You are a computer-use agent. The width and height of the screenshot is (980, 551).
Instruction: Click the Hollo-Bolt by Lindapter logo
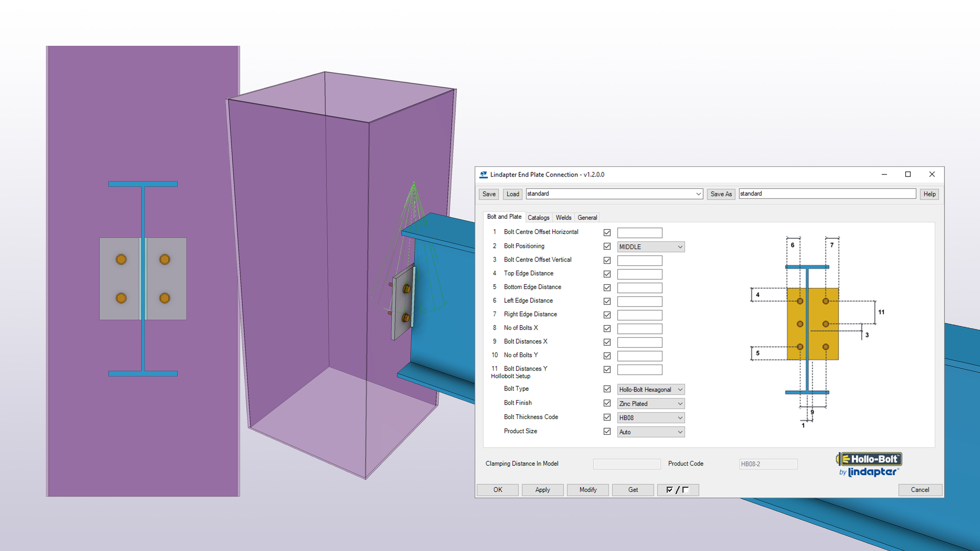868,465
